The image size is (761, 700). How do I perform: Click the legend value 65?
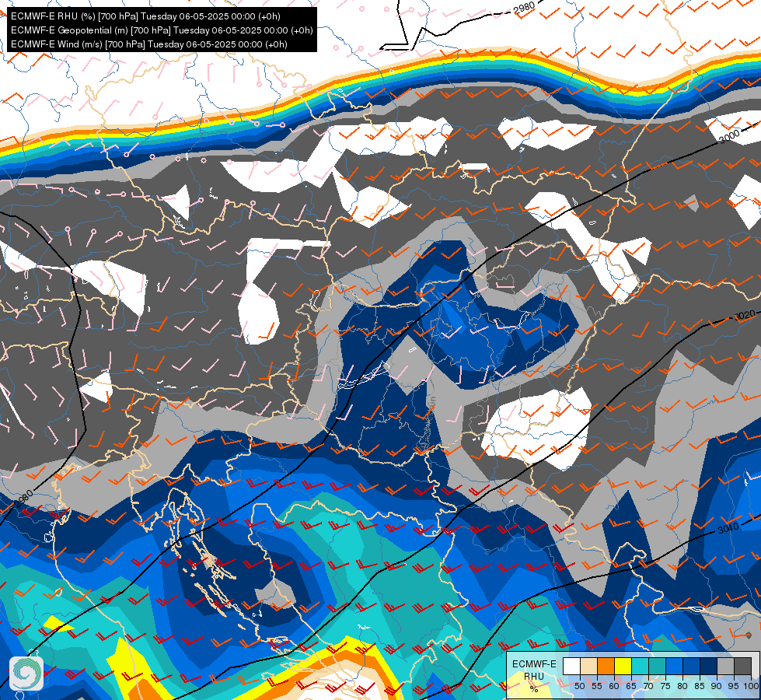[x=631, y=686]
